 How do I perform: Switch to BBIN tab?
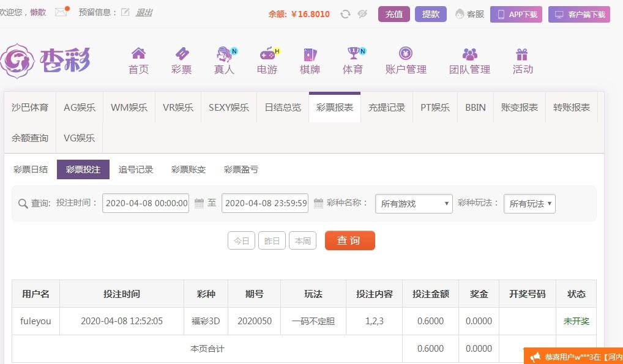[476, 107]
